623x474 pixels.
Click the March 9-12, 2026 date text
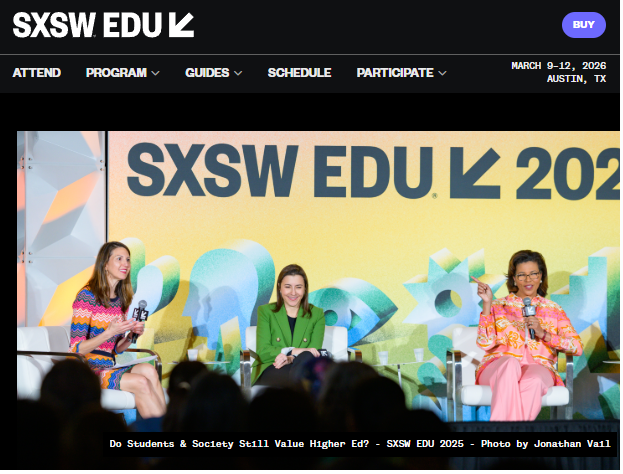(558, 66)
